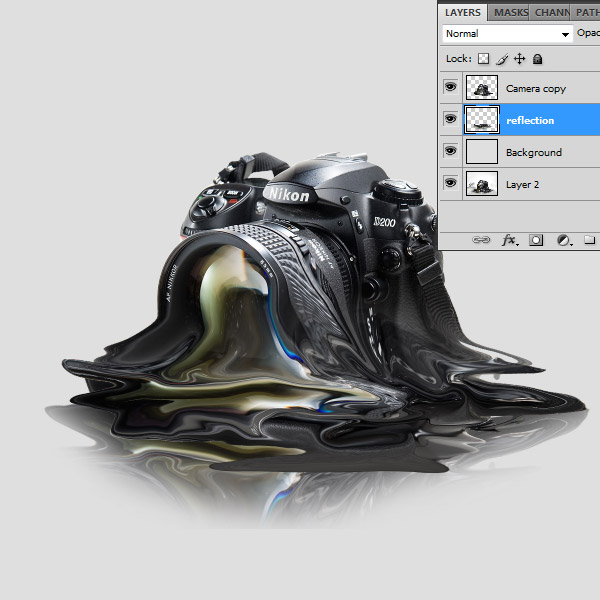Screen dimensions: 600x600
Task: Select the layer named Camera copy
Action: click(536, 88)
